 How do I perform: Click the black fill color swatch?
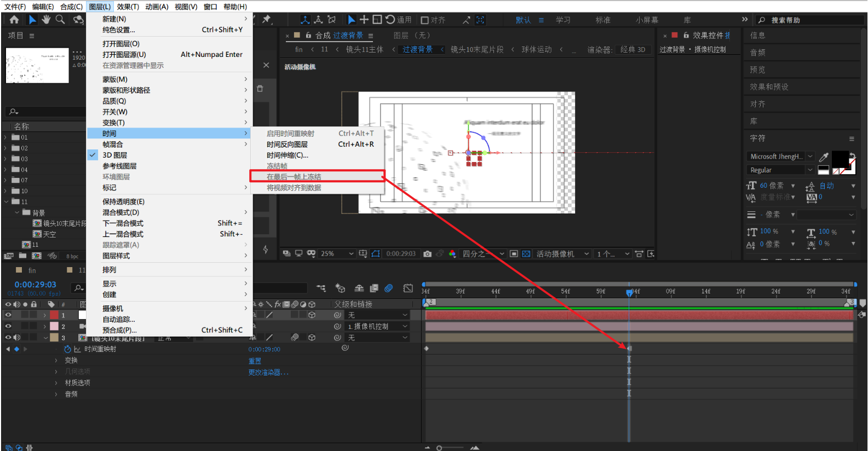pyautogui.click(x=840, y=159)
